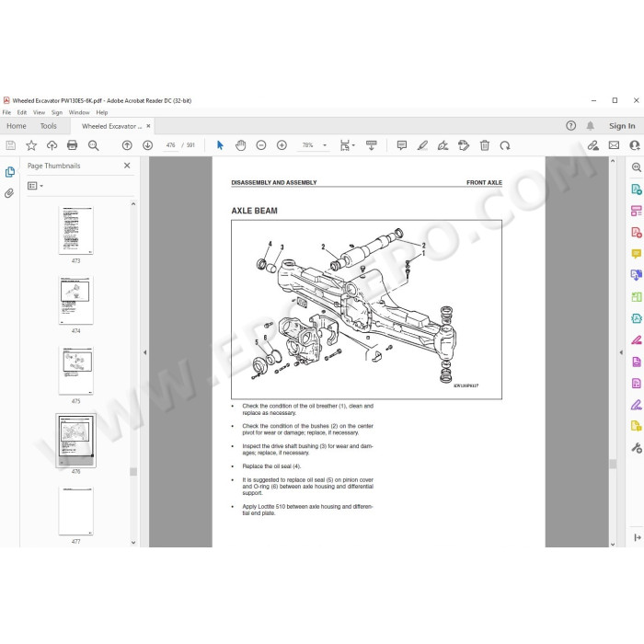
Task: Go to the next page
Action: tap(148, 145)
